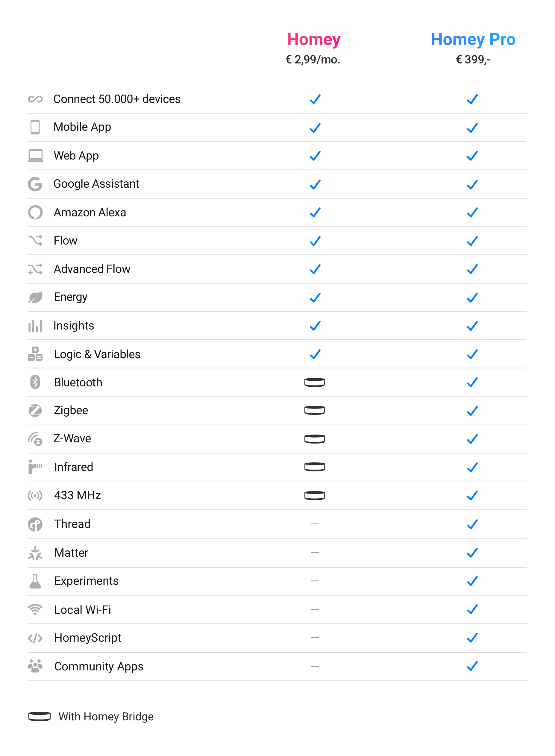Click the Bluetooth feature icon
Image resolution: width=555 pixels, height=756 pixels.
(35, 382)
